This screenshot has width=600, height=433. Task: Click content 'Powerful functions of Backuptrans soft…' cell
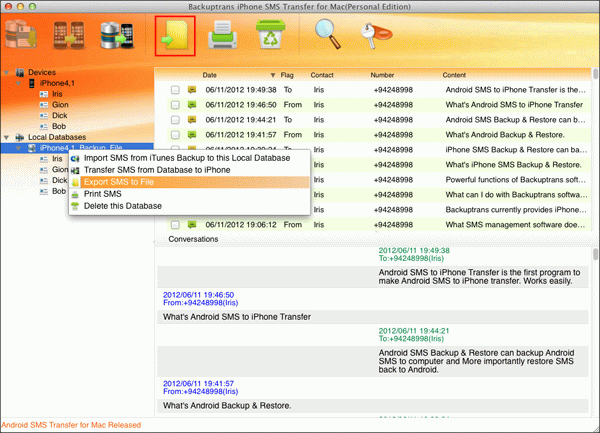(x=515, y=180)
